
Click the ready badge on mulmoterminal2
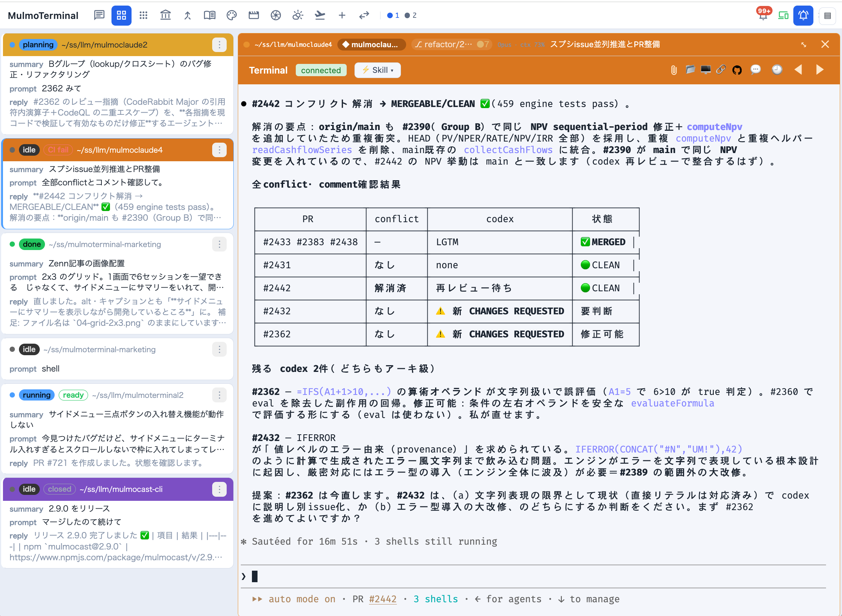coord(73,395)
